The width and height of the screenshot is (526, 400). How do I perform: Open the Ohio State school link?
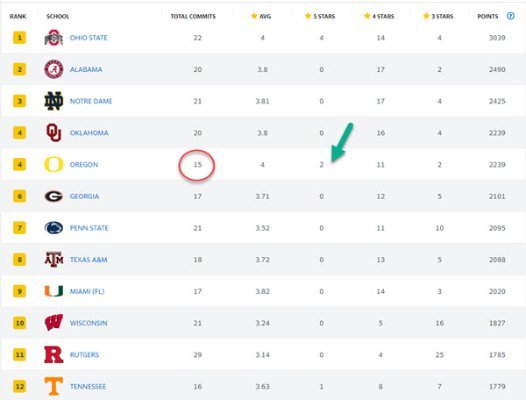(89, 38)
